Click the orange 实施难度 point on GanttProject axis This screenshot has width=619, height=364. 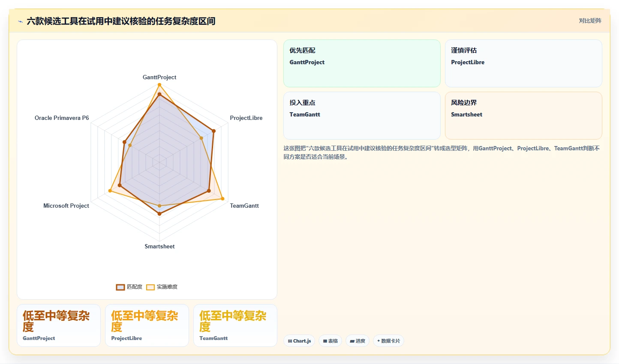[159, 85]
